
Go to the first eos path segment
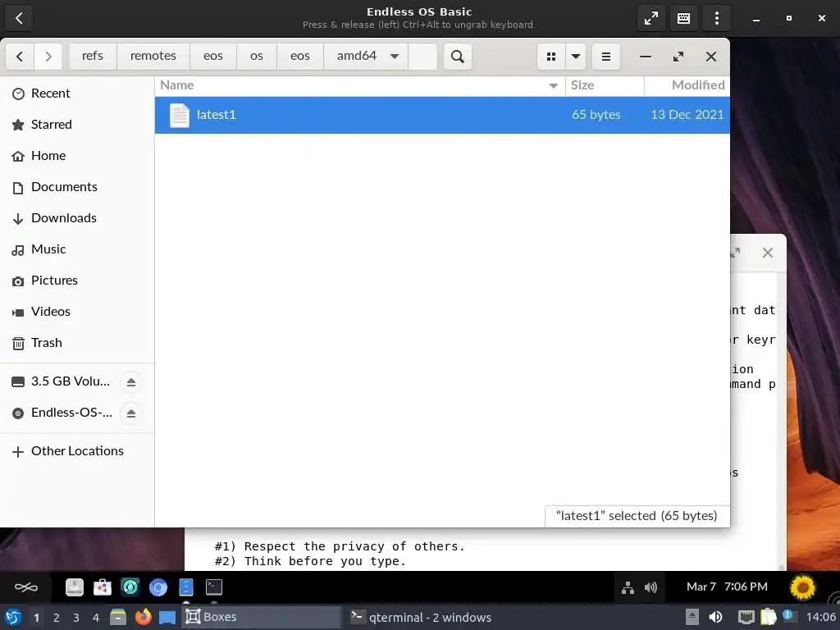pyautogui.click(x=213, y=57)
